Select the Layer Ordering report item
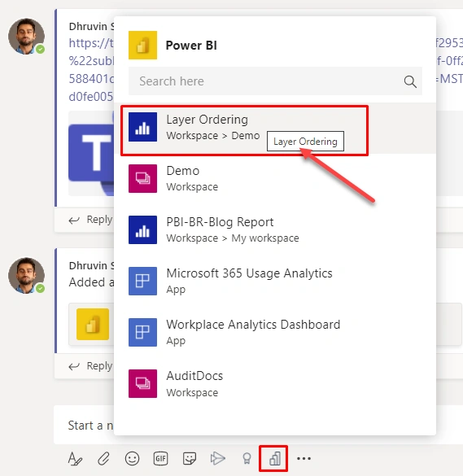The width and height of the screenshot is (463, 476). click(x=275, y=128)
